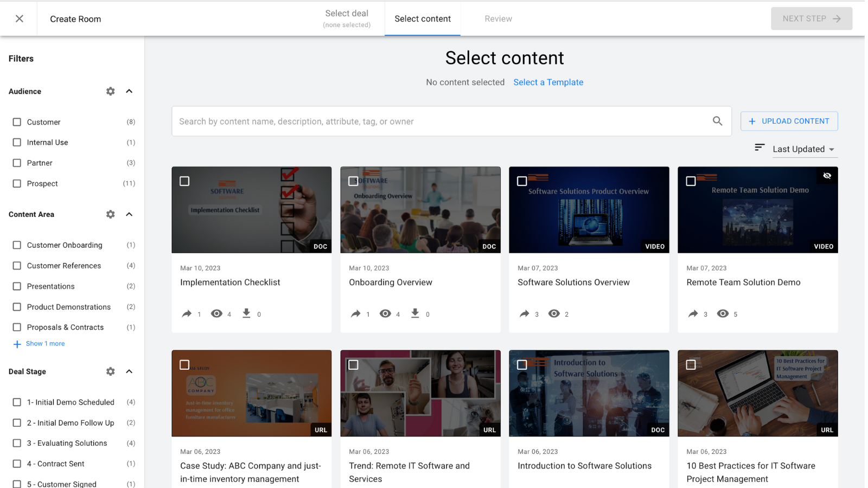Click the Upload Content button
This screenshot has width=868, height=488.
pyautogui.click(x=789, y=121)
